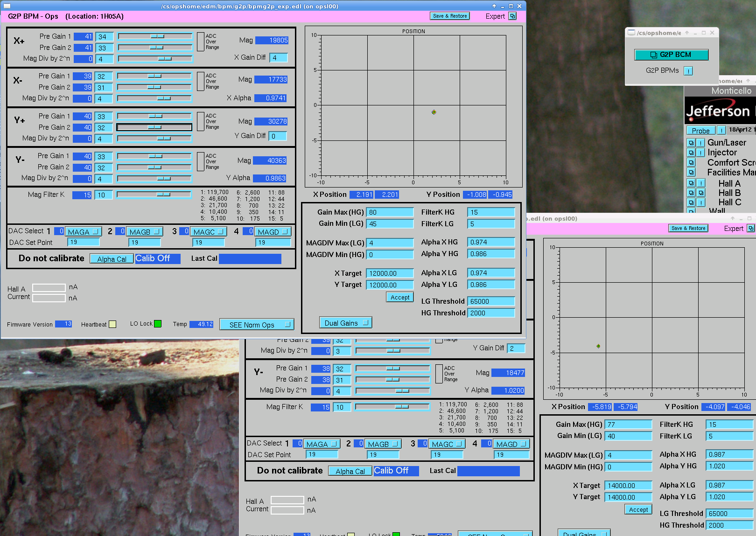Open the Expert related-display icon in front window
The height and width of the screenshot is (536, 756).
point(512,16)
